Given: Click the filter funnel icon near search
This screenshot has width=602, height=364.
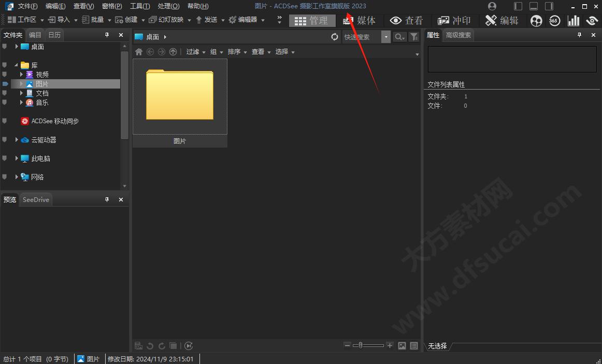Looking at the screenshot, I should [413, 37].
